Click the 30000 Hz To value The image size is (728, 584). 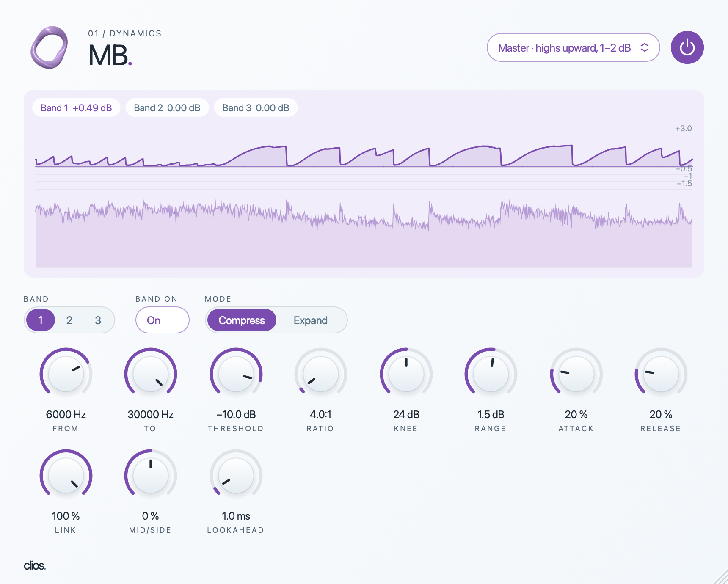coord(151,414)
